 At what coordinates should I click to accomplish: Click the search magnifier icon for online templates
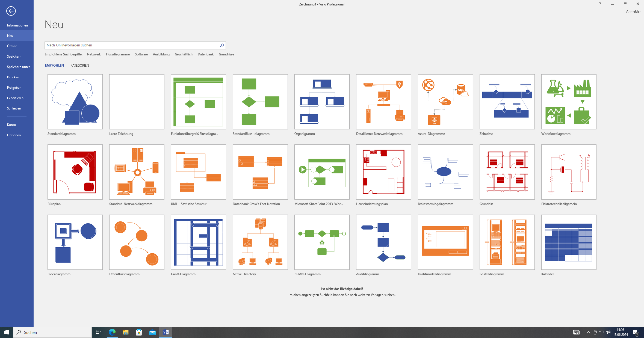point(222,45)
